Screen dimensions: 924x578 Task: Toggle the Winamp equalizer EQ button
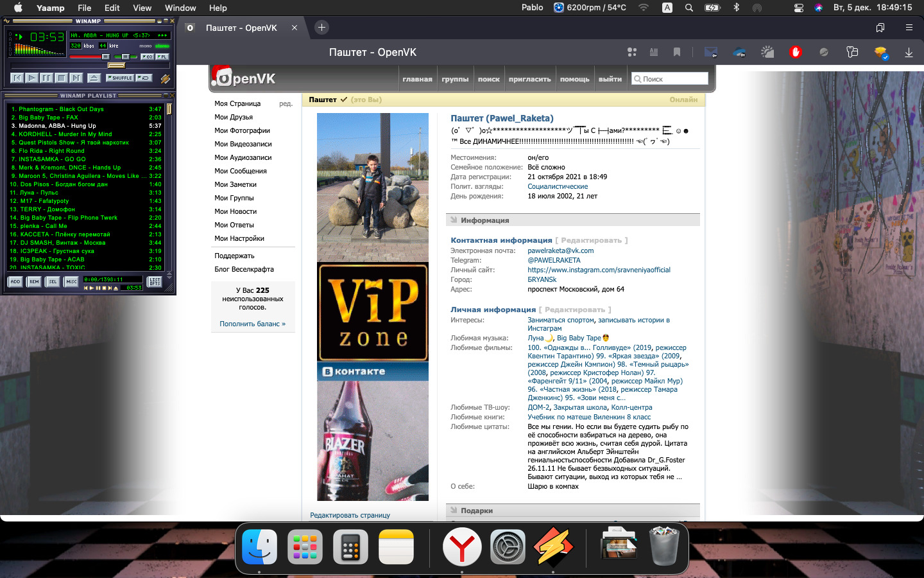coord(147,57)
